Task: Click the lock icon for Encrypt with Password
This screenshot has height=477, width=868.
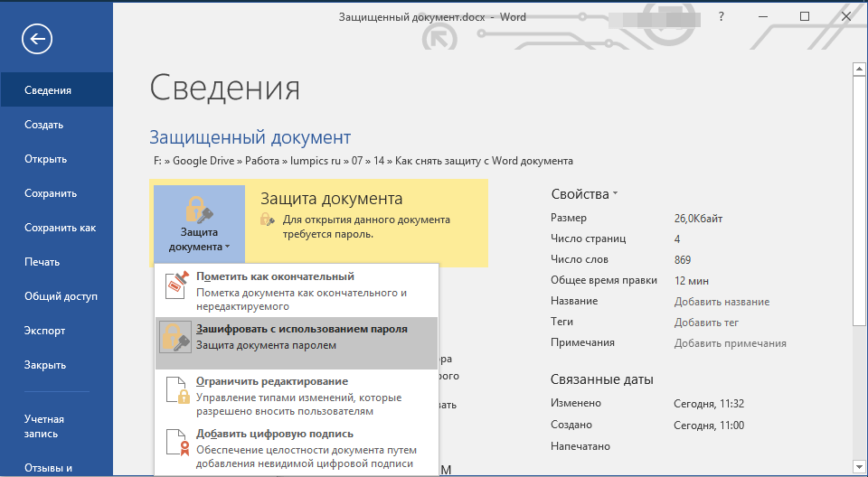Action: coord(175,338)
